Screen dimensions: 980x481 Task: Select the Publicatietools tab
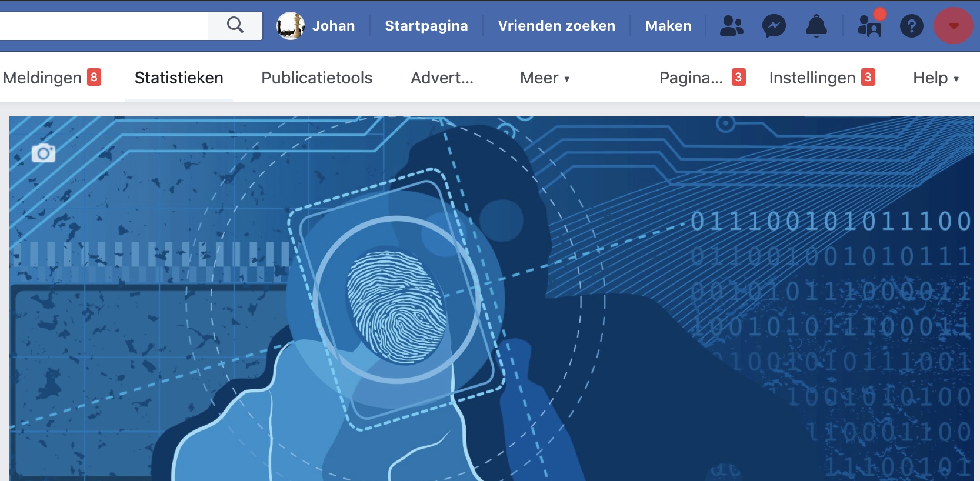click(316, 78)
